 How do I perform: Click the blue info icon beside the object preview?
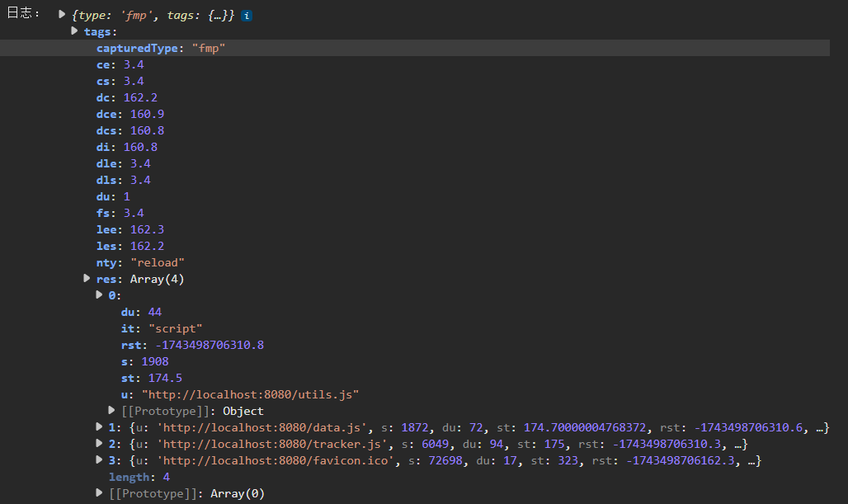click(247, 16)
